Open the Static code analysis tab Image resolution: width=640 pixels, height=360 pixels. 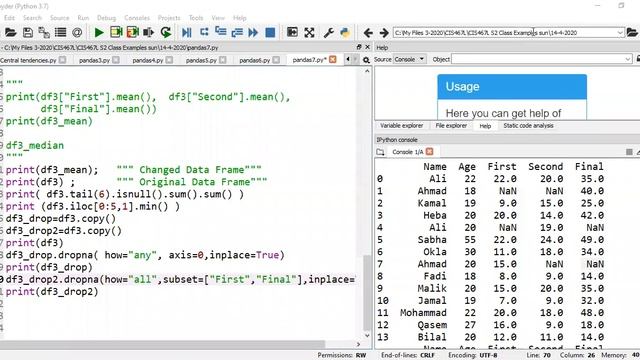click(x=528, y=126)
